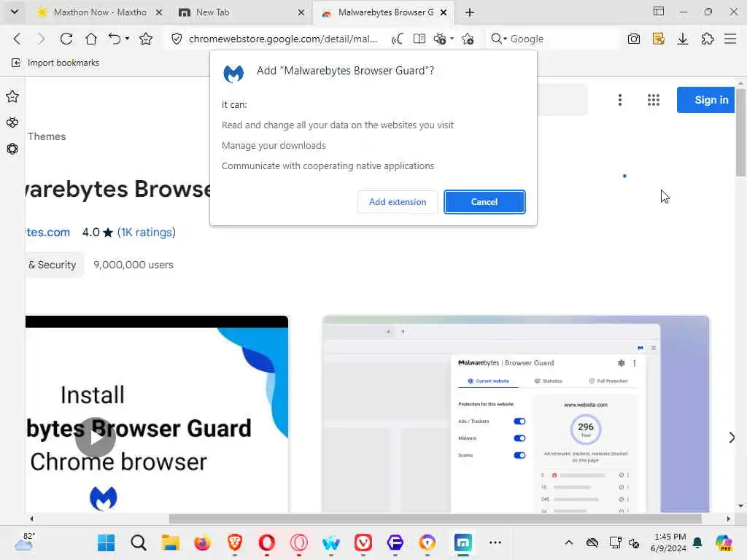The image size is (747, 560).
Task: Open Firefox from the taskbar
Action: tap(203, 542)
